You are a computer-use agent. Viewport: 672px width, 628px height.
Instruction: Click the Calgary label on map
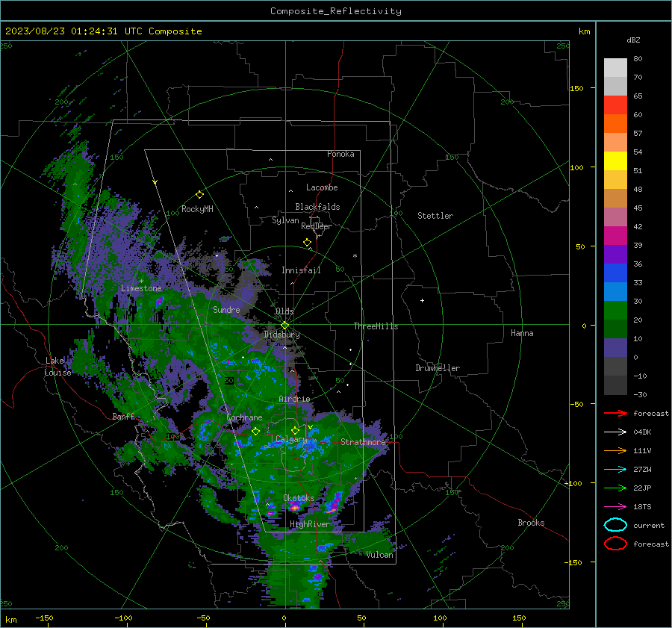pyautogui.click(x=291, y=439)
